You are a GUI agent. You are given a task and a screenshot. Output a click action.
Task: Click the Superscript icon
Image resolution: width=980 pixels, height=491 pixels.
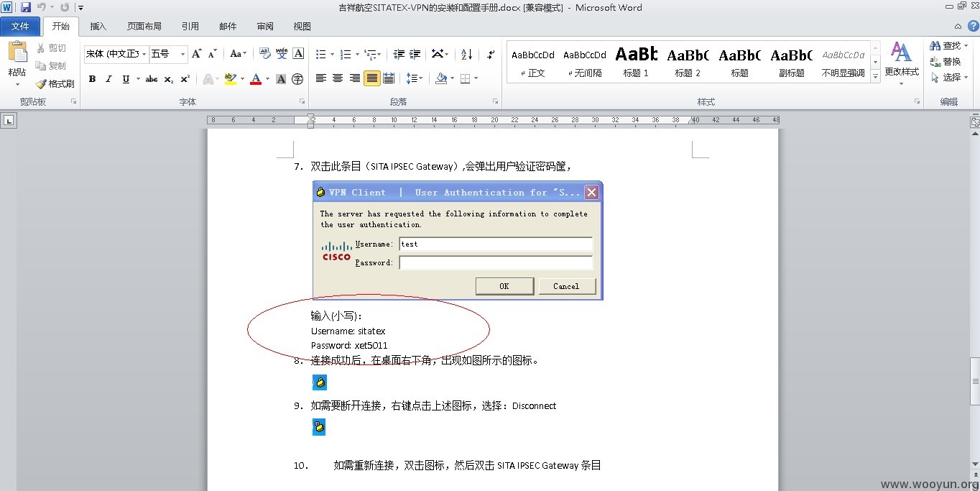(185, 79)
